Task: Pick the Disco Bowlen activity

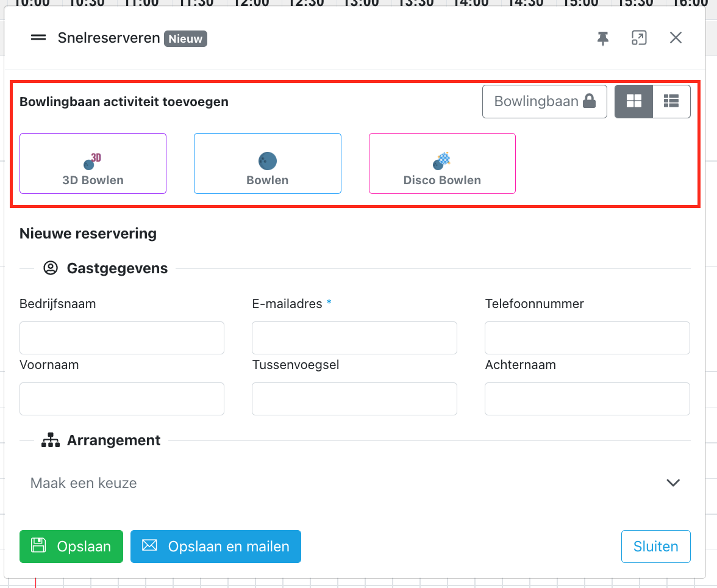Action: click(442, 163)
